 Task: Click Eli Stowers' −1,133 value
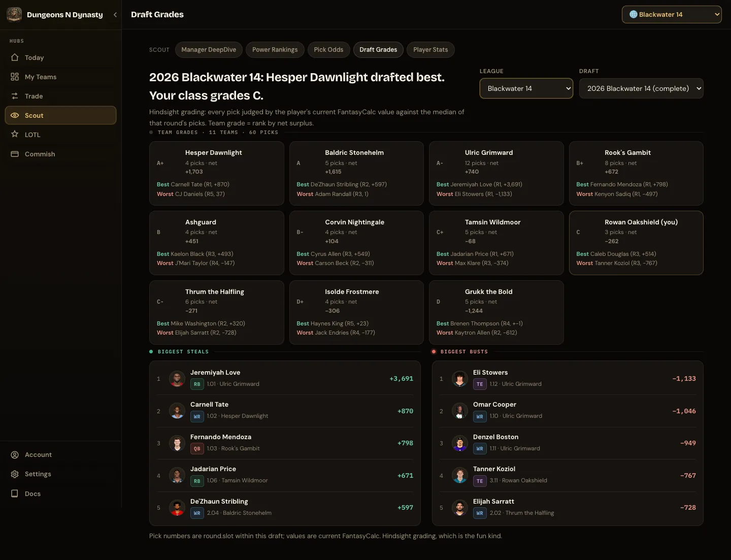[684, 379]
